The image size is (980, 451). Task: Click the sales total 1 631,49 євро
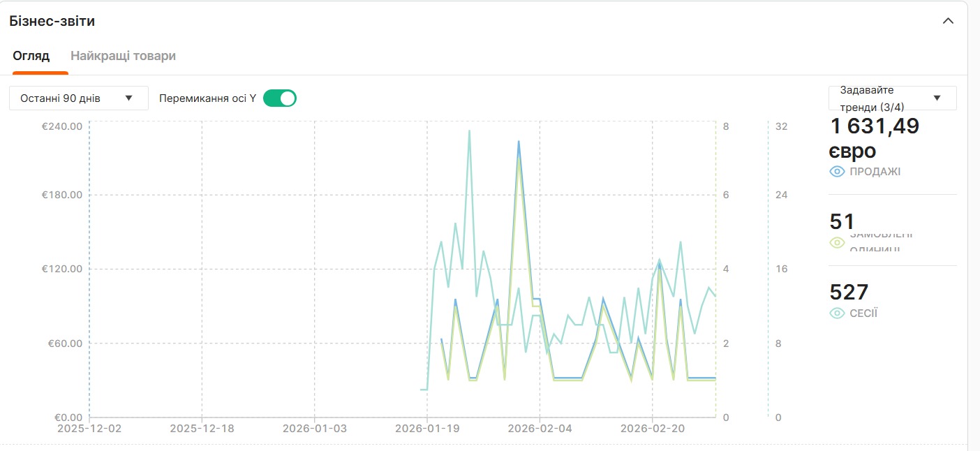click(x=875, y=138)
